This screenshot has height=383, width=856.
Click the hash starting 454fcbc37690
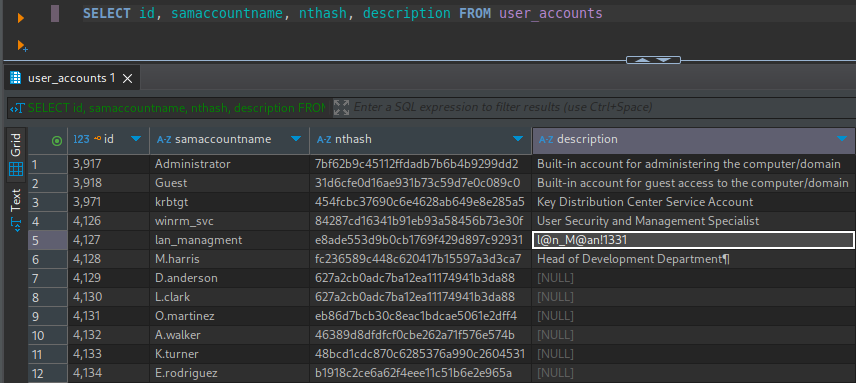(x=420, y=202)
